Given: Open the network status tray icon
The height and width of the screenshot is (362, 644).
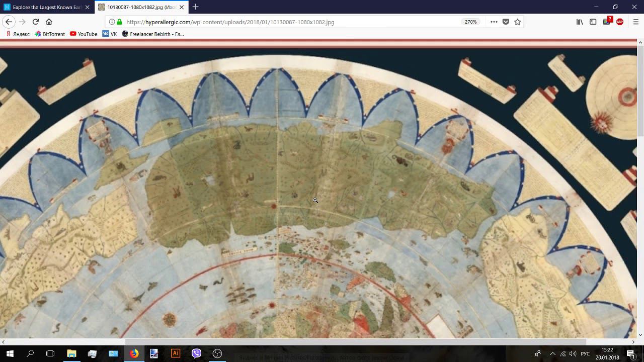Looking at the screenshot, I should click(562, 353).
